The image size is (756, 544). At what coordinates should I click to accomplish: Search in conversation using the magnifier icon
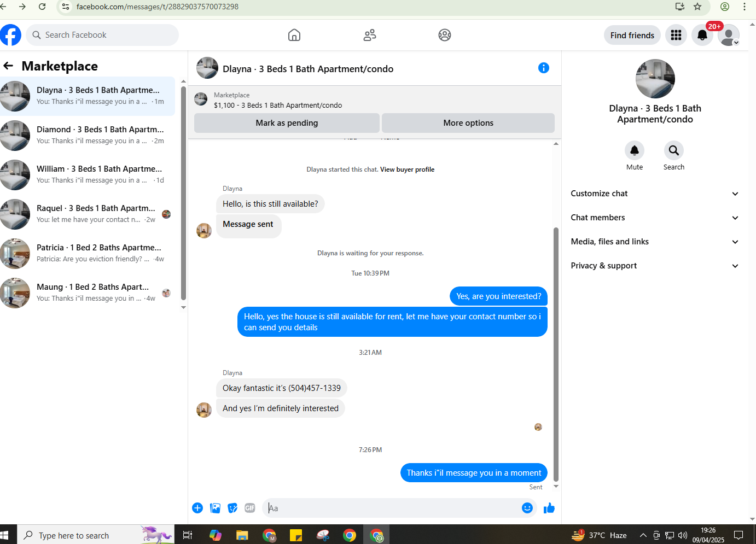pos(674,150)
